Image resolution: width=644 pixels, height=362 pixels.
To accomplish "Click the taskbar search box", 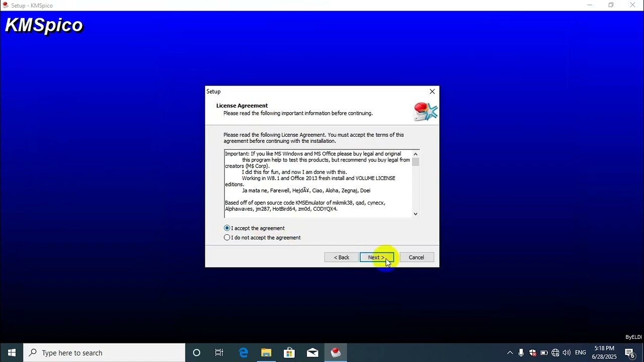I will pyautogui.click(x=104, y=353).
